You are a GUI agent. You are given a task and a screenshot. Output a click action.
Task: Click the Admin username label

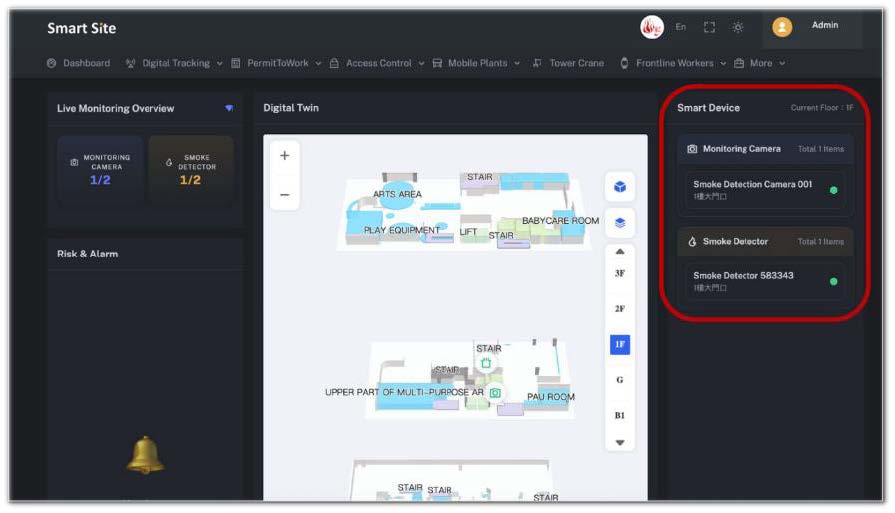pyautogui.click(x=825, y=25)
